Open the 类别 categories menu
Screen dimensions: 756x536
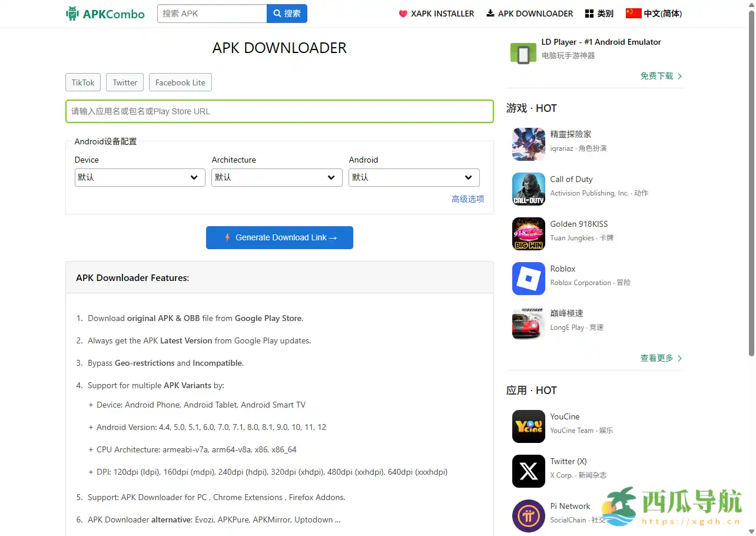coord(599,14)
